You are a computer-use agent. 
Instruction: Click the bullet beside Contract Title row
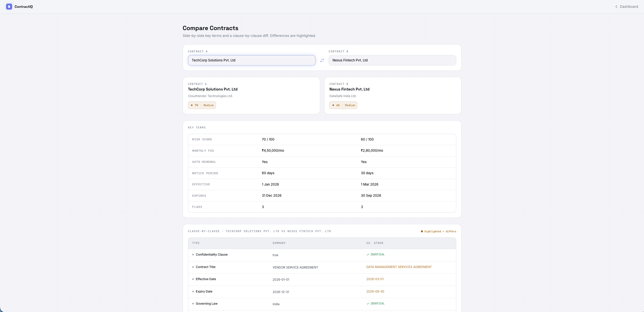pyautogui.click(x=193, y=267)
